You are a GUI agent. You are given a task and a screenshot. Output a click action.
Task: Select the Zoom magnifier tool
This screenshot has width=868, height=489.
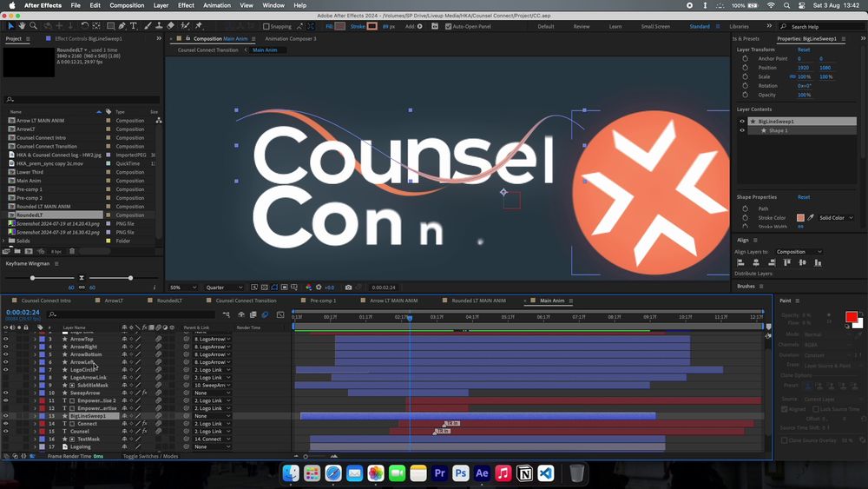coord(33,26)
